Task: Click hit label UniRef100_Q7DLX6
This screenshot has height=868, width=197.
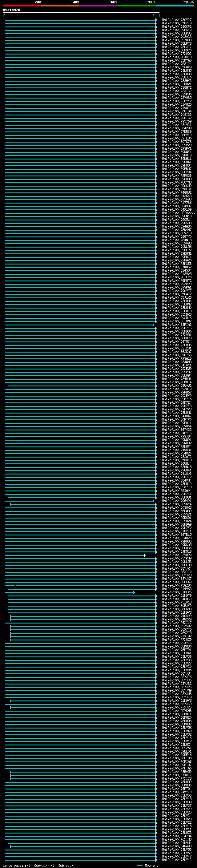Action: coord(177,592)
